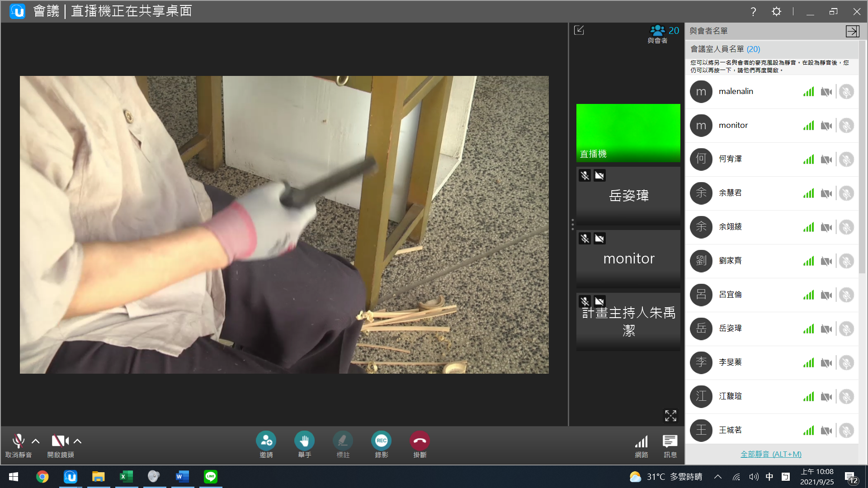Select the 會議室人員名單 list header
868x488 pixels.
point(725,49)
